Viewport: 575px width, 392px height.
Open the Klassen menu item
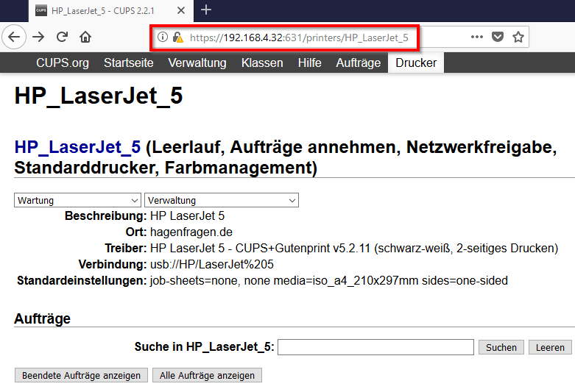262,63
